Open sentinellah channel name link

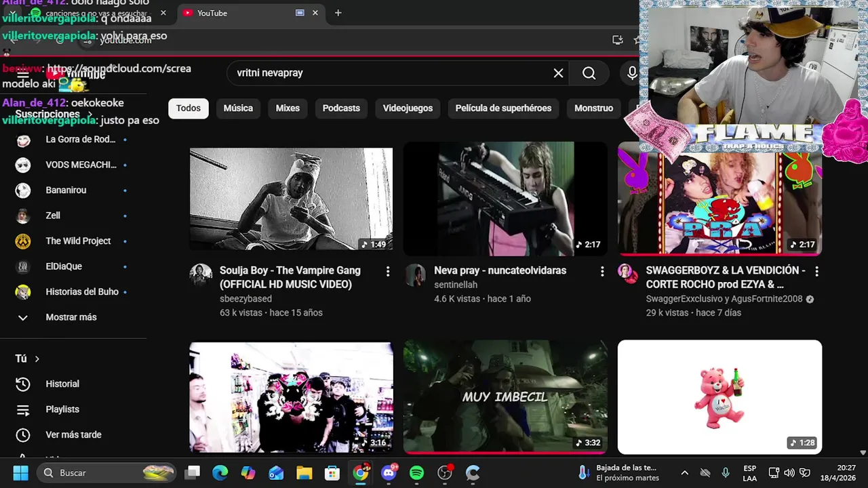tap(456, 285)
